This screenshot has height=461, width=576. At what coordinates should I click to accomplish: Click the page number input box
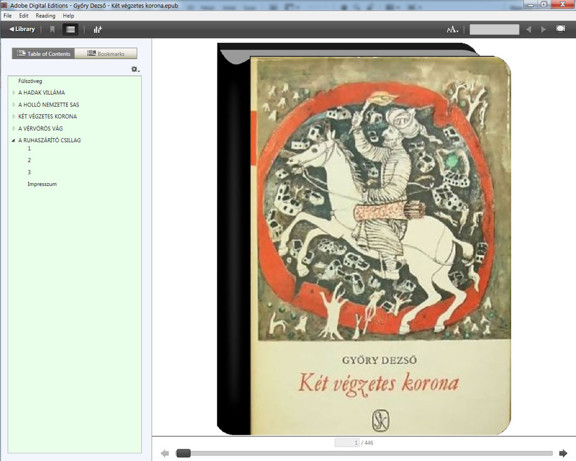point(347,443)
